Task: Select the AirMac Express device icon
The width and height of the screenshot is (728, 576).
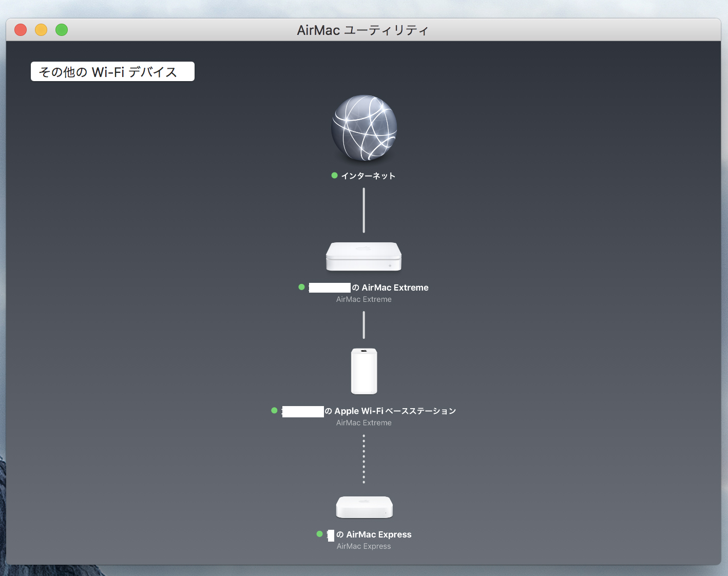Action: coord(365,507)
